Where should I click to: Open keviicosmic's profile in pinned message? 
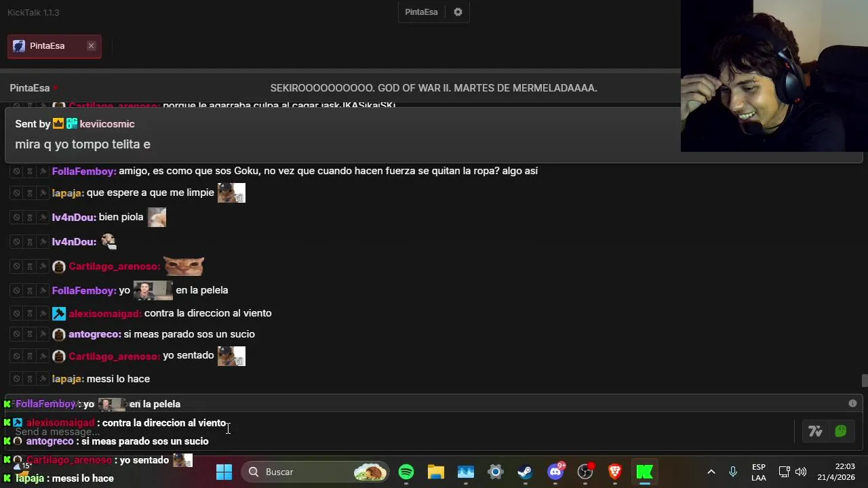pyautogui.click(x=107, y=124)
